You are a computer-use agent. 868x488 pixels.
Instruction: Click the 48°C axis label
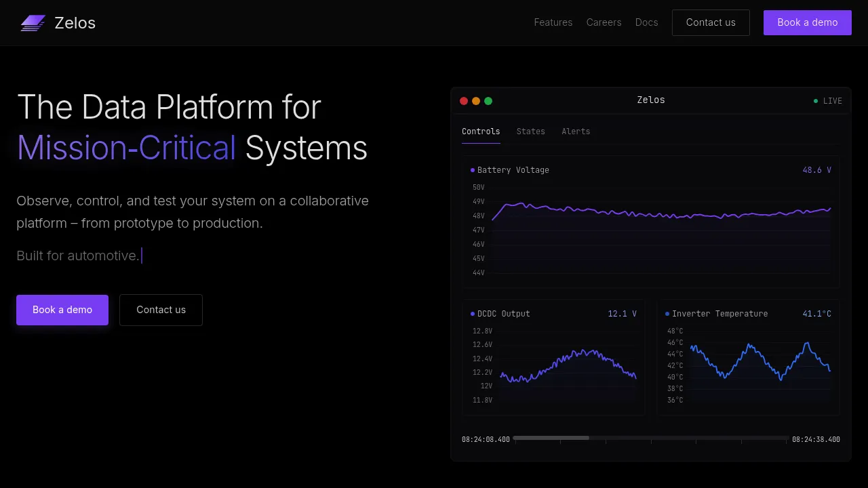coord(675,331)
